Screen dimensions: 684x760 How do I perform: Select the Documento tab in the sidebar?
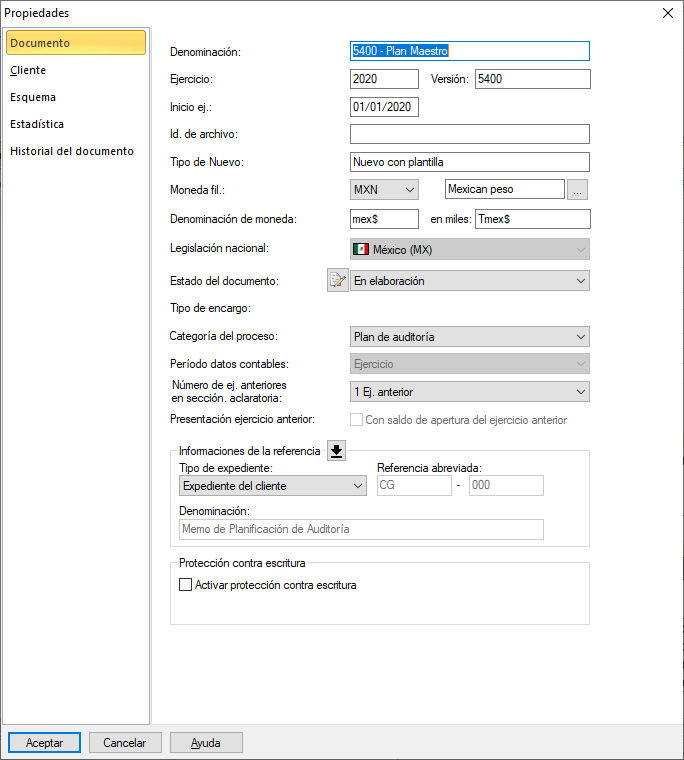[76, 43]
